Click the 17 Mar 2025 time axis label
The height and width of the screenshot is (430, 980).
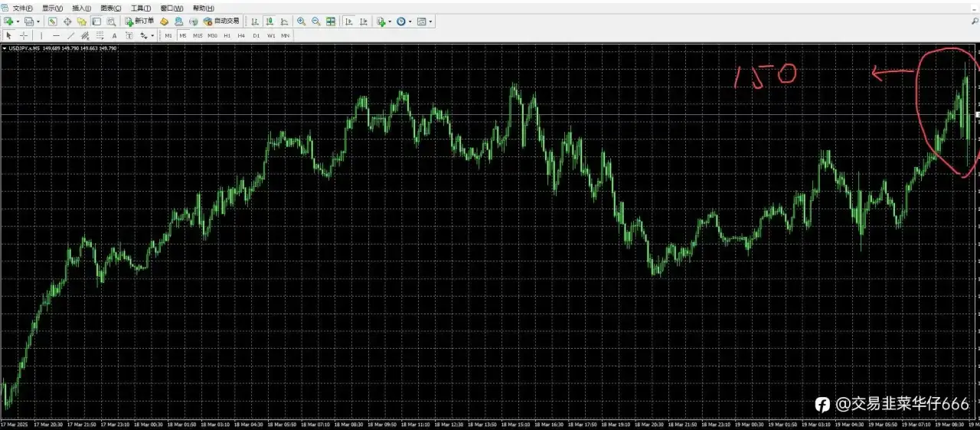tap(14, 424)
